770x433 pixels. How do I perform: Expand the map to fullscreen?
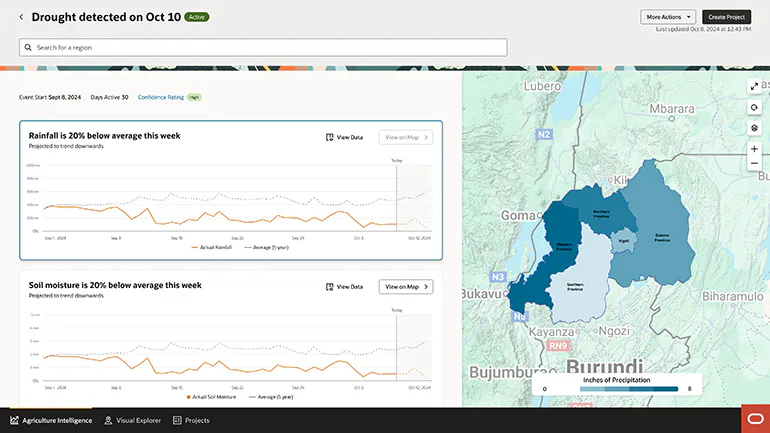[754, 87]
